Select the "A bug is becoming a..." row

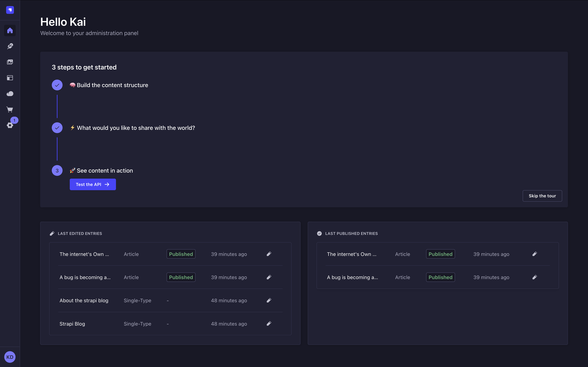tap(85, 277)
